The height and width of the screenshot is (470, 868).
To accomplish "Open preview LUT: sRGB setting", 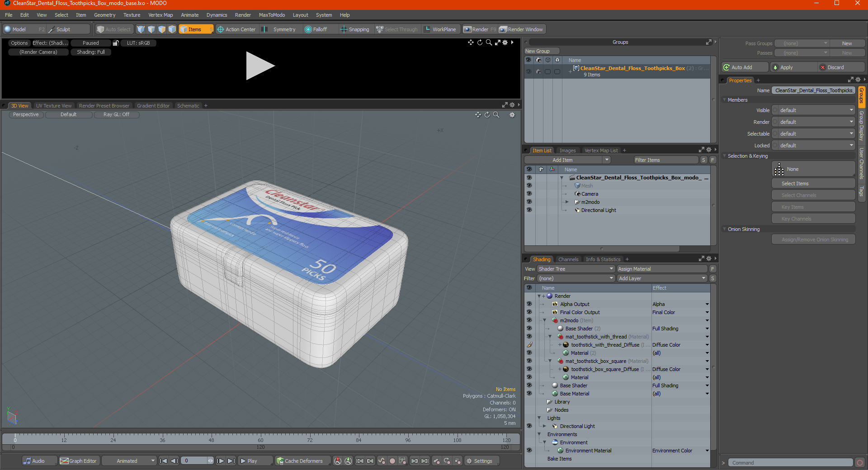I will click(138, 43).
